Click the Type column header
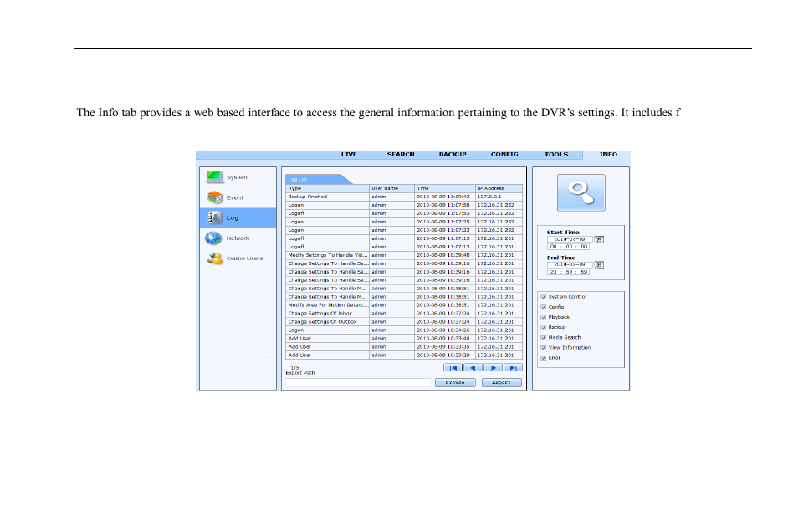 click(327, 188)
